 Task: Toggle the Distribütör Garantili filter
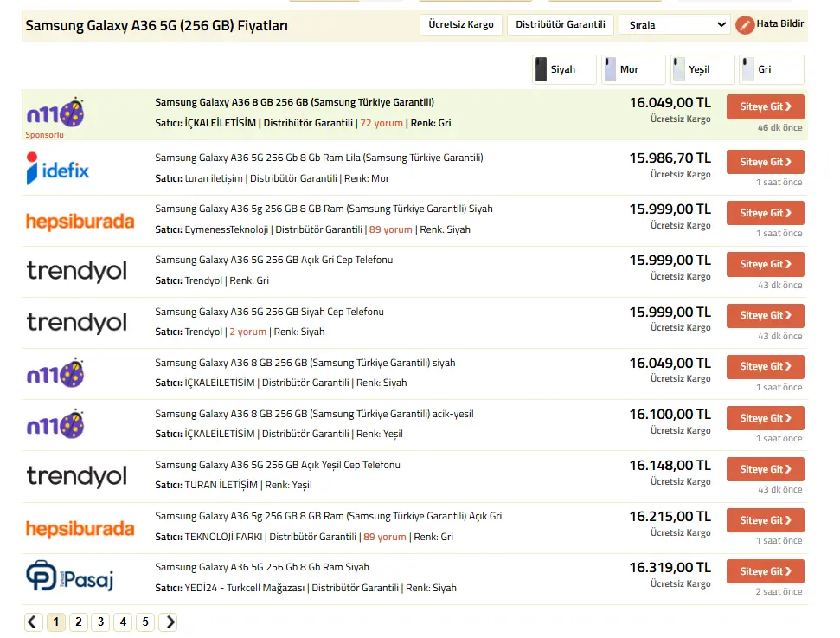click(561, 24)
